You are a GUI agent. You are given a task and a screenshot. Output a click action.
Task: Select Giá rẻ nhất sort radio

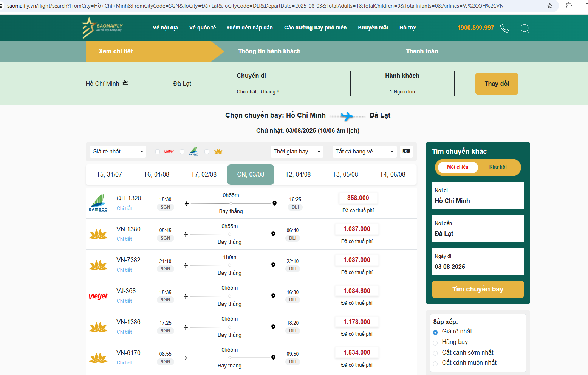[435, 332]
